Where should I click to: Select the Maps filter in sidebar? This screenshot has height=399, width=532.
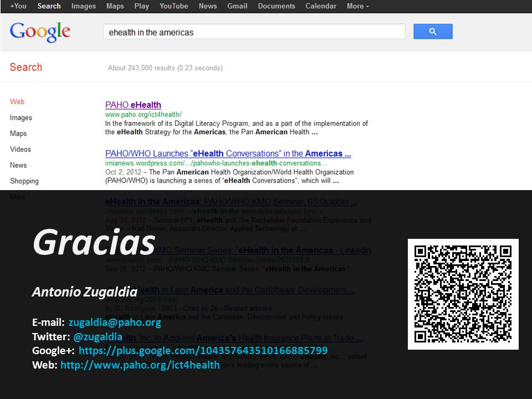point(18,134)
